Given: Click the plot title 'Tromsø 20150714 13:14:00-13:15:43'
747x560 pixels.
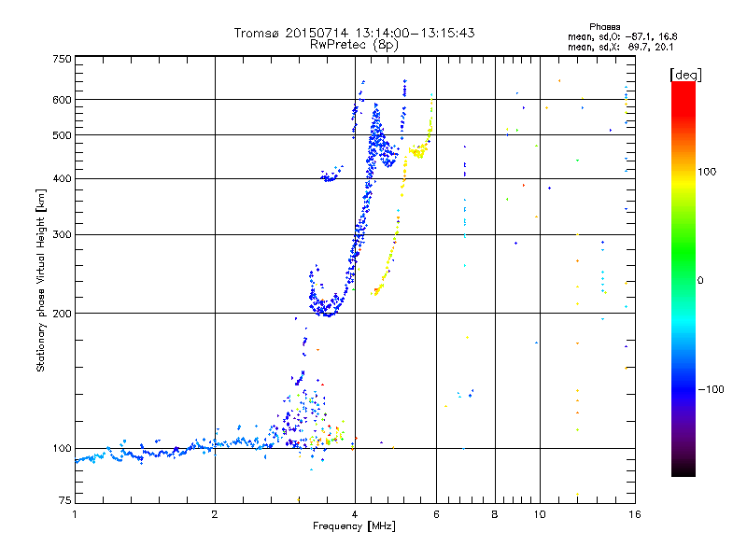Looking at the screenshot, I should pos(354,33).
